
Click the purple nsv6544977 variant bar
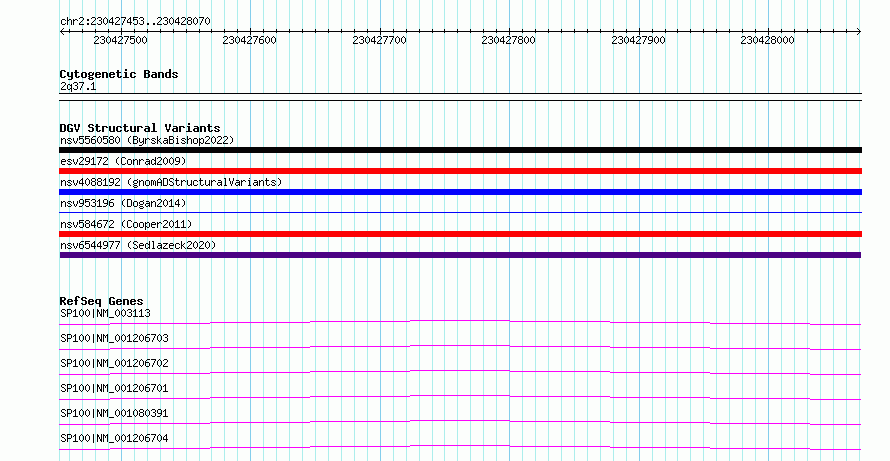461,255
